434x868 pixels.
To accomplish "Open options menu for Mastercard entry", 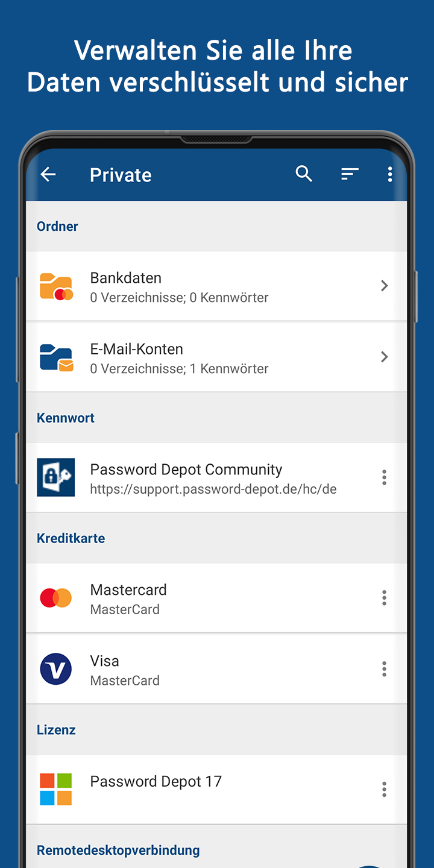I will tap(384, 598).
